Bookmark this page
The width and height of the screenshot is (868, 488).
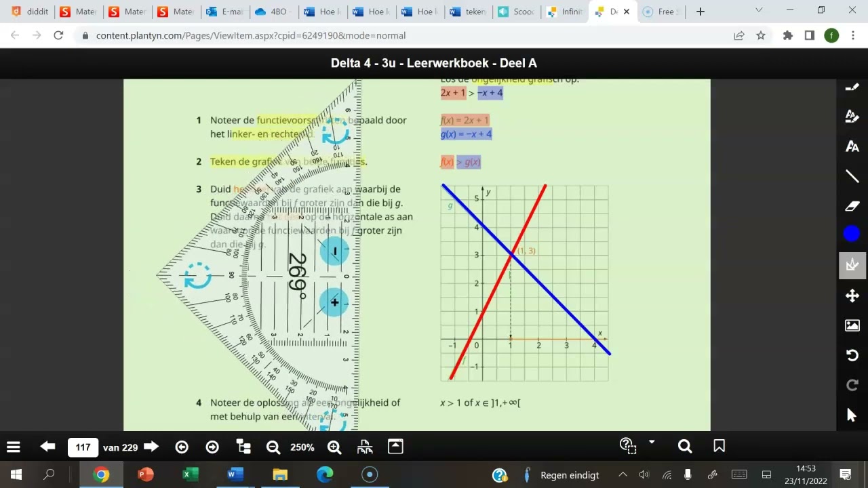coord(719,446)
